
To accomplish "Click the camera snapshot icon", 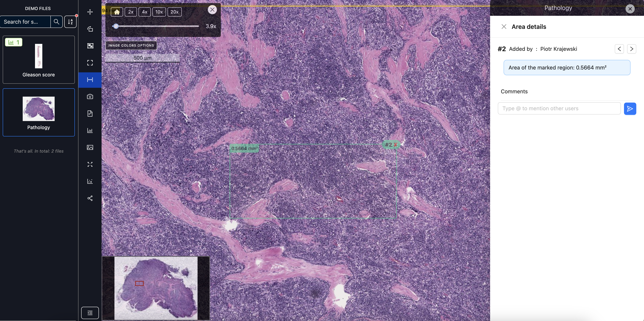I will 90,97.
